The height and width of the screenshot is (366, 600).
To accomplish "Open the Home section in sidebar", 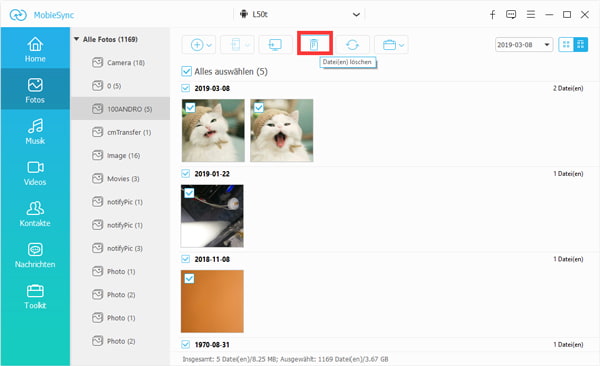I will pos(35,49).
